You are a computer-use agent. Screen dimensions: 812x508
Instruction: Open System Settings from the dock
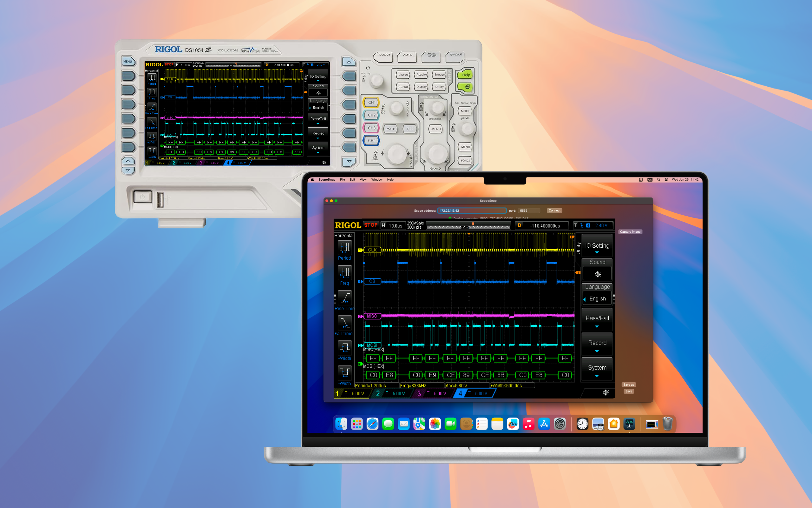click(560, 424)
